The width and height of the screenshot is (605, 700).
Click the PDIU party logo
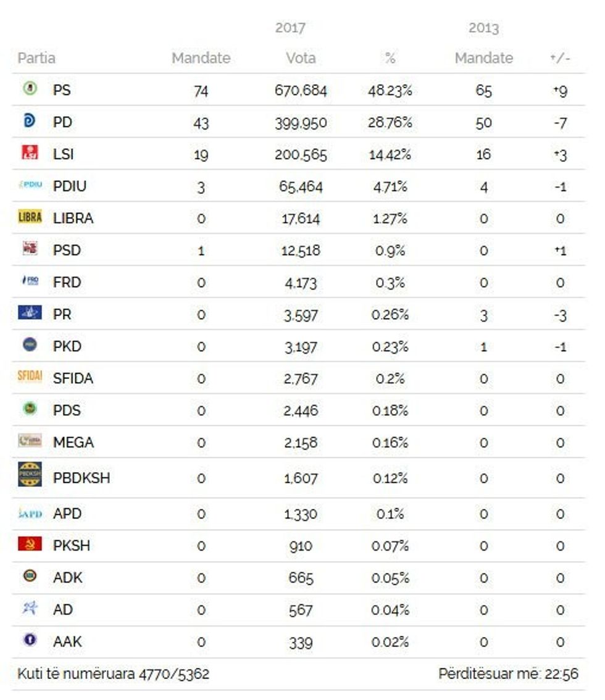(x=30, y=185)
